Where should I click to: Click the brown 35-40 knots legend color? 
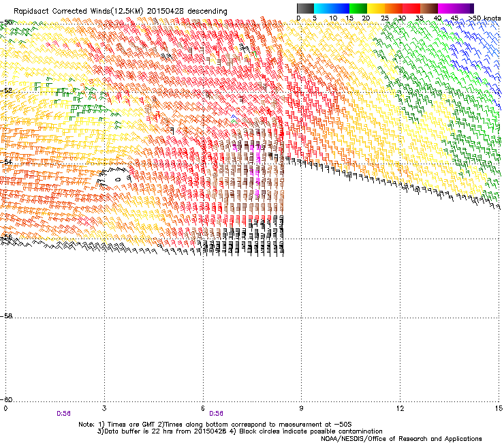429,8
